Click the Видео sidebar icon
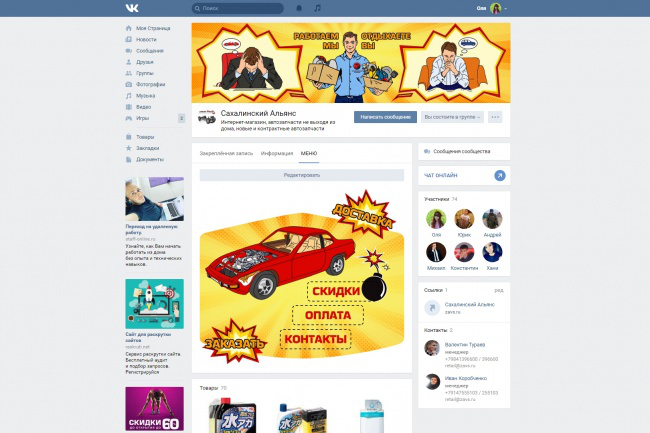The width and height of the screenshot is (650, 433). click(129, 107)
